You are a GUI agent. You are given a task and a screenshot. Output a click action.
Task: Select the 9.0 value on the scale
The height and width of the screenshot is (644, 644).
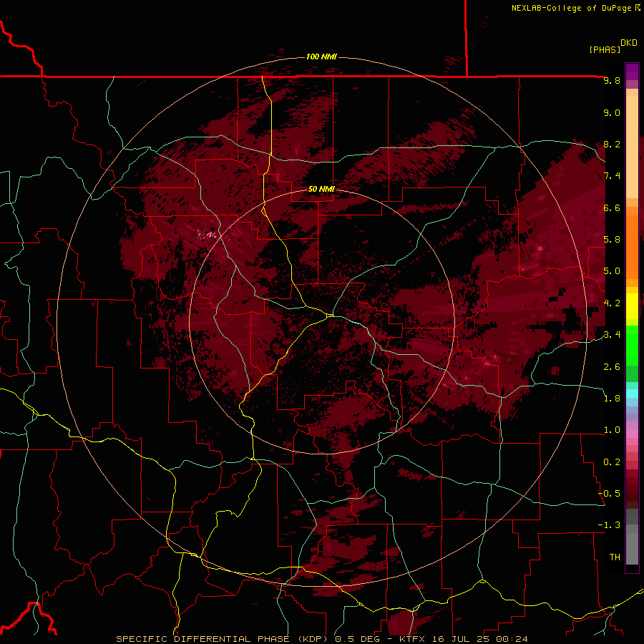click(612, 112)
